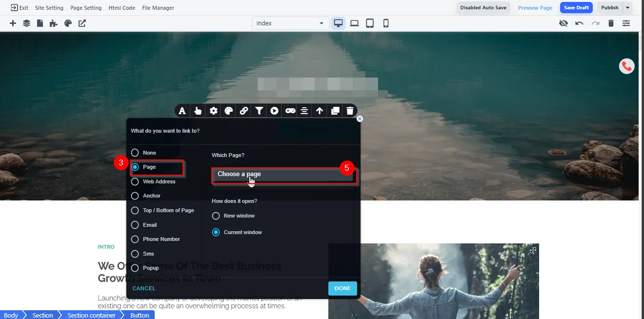This screenshot has height=319, width=644.
Task: Click the redo arrow
Action: (x=595, y=23)
